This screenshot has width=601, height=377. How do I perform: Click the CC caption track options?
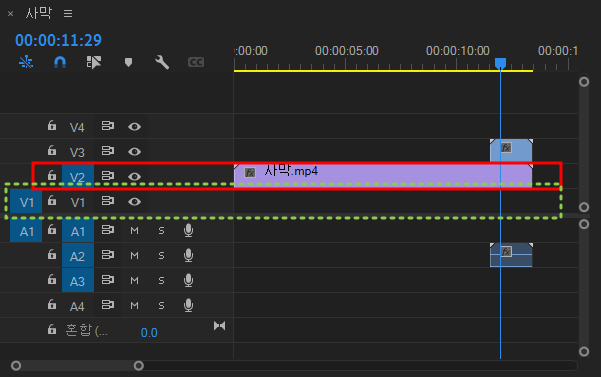(x=196, y=62)
